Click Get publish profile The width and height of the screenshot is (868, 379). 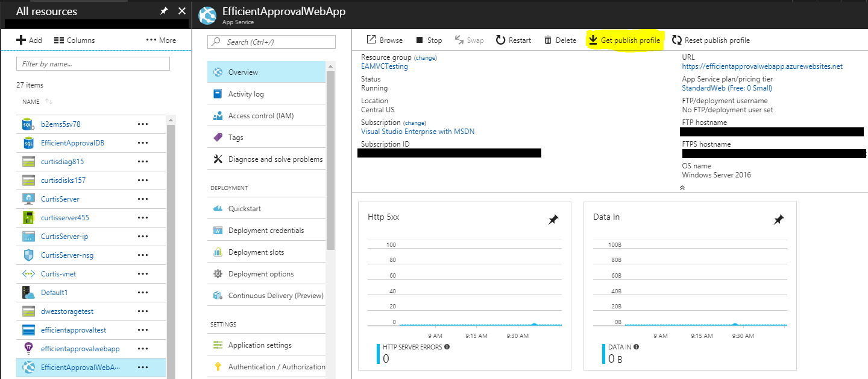624,40
